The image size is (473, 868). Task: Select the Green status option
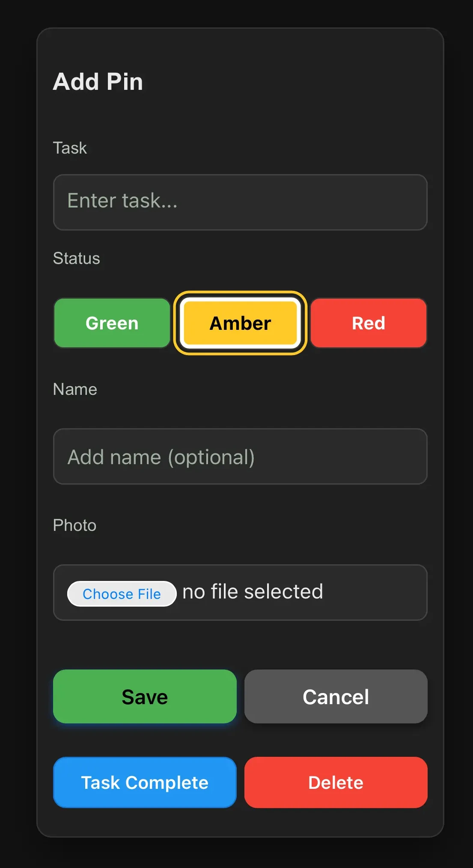[x=112, y=323]
